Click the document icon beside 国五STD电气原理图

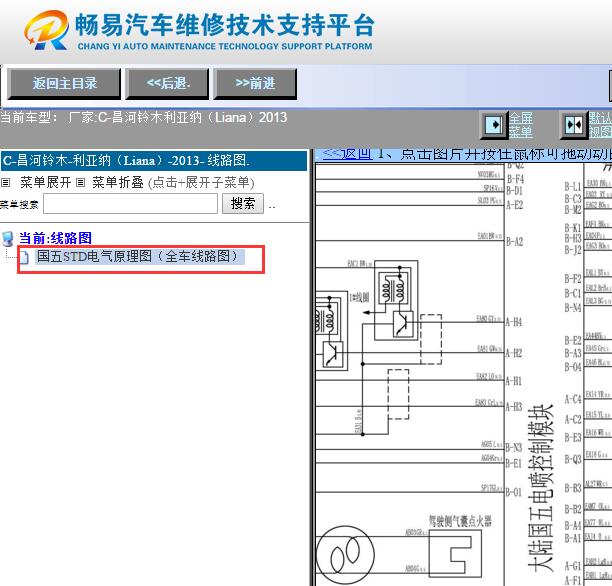[x=24, y=257]
